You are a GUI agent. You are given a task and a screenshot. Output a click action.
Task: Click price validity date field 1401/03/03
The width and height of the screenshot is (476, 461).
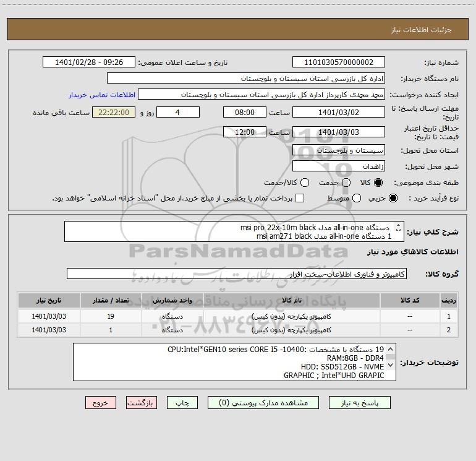(x=339, y=132)
